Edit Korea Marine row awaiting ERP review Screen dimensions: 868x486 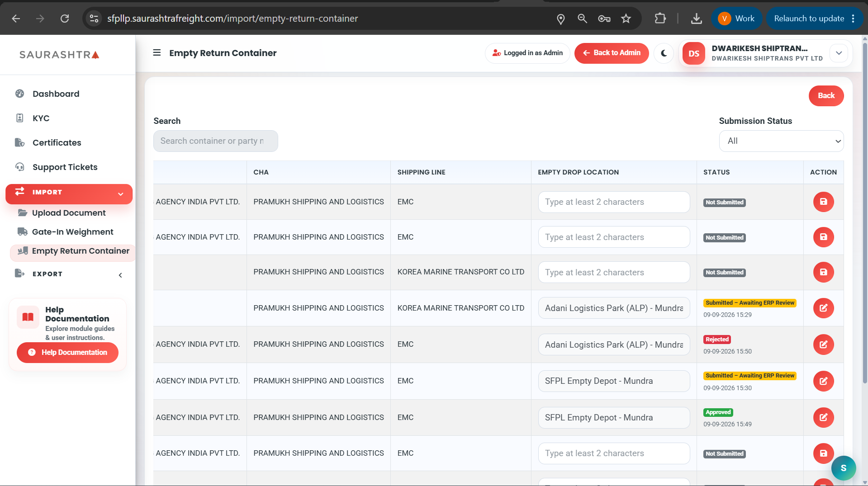823,308
